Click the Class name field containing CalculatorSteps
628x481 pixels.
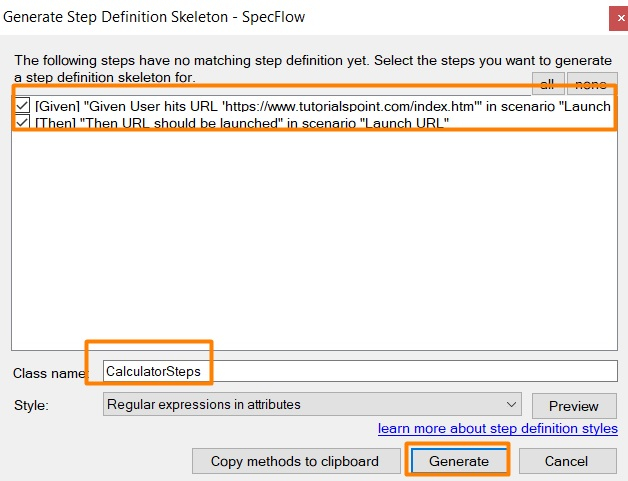(x=360, y=371)
